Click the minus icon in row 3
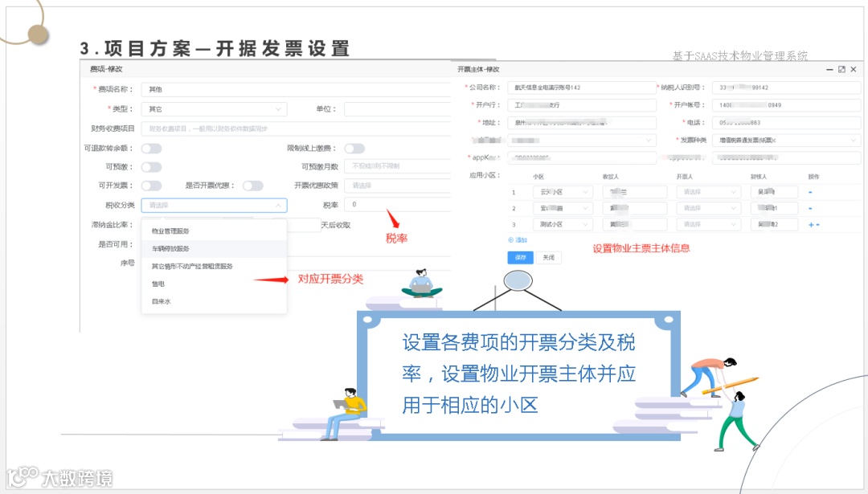Image resolution: width=868 pixels, height=494 pixels. pyautogui.click(x=818, y=225)
